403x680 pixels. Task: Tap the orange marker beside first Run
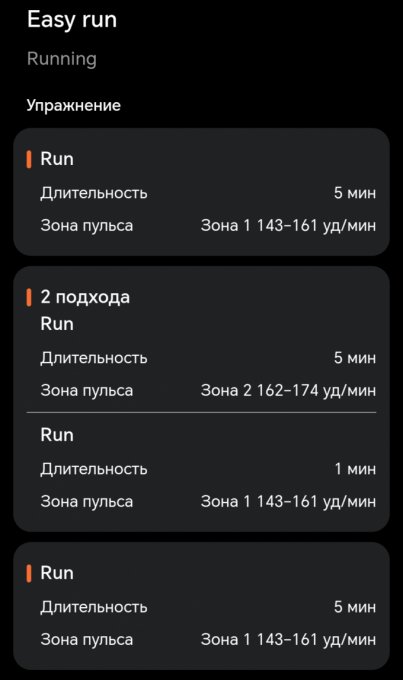click(29, 159)
